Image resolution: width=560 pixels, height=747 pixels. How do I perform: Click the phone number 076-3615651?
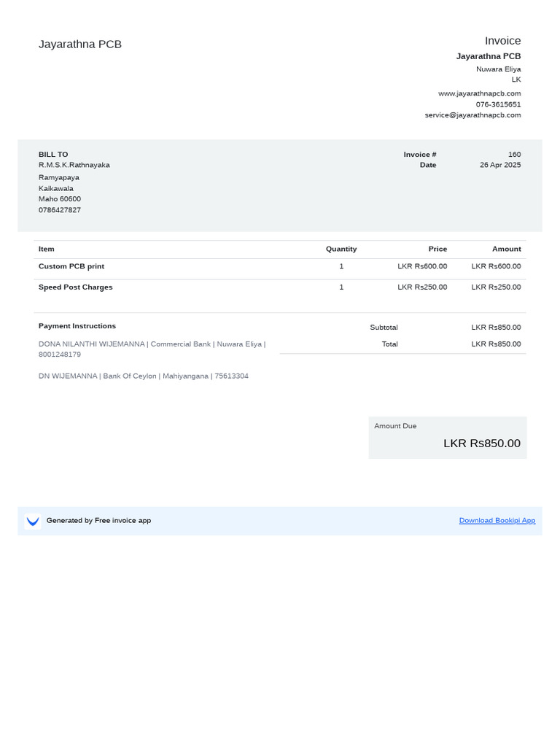[x=498, y=104]
